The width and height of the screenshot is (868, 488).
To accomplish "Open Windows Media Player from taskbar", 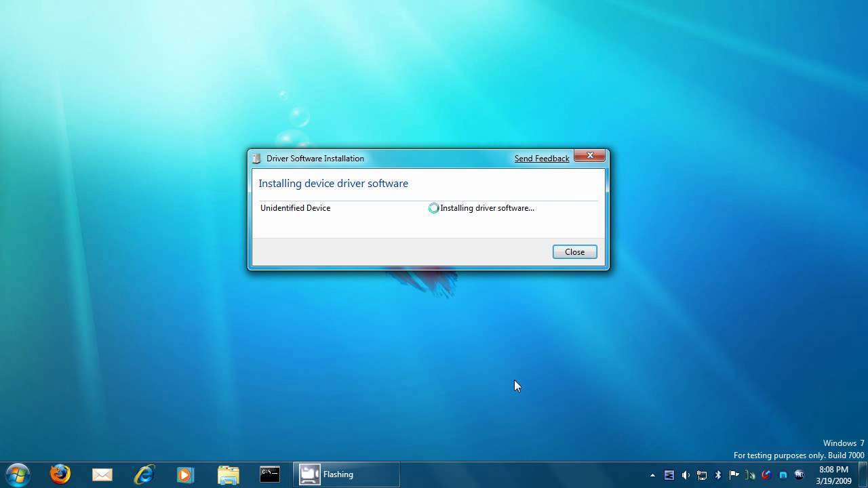I will [x=185, y=474].
